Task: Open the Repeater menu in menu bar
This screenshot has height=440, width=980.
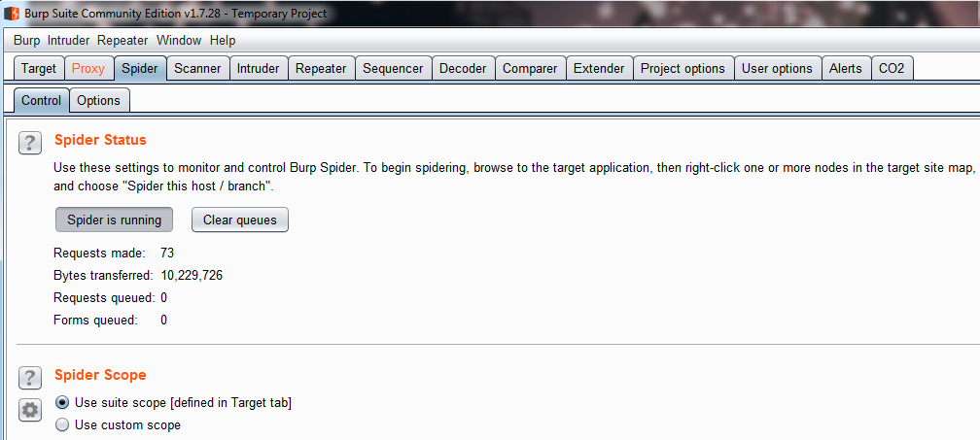Action: pyautogui.click(x=122, y=41)
